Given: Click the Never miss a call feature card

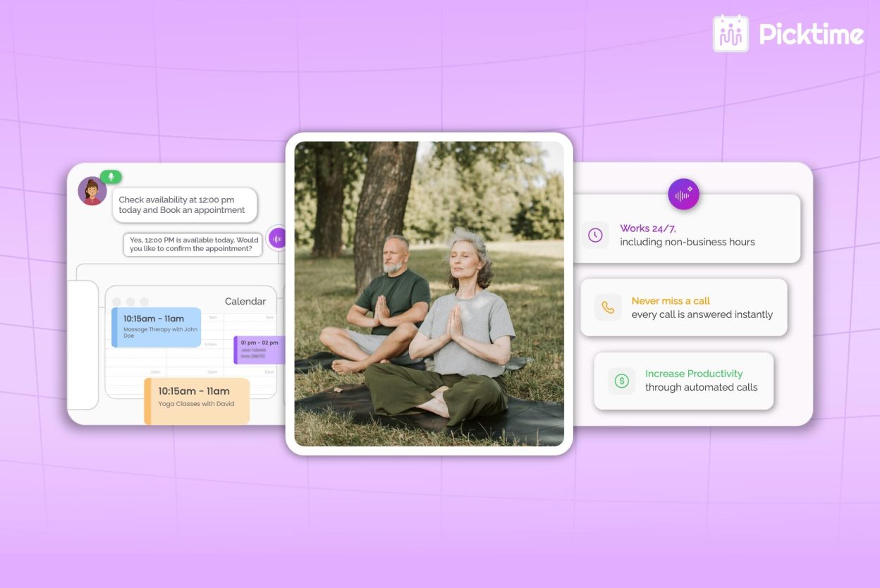Looking at the screenshot, I should click(x=683, y=307).
